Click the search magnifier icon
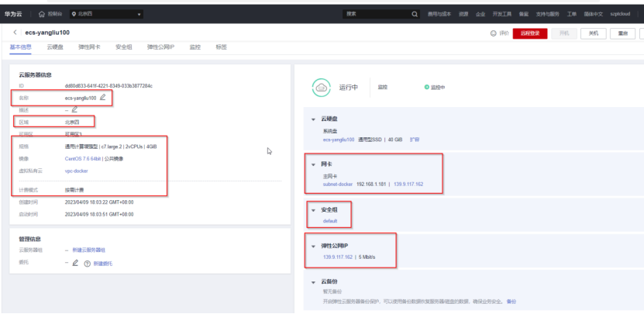 pos(415,14)
